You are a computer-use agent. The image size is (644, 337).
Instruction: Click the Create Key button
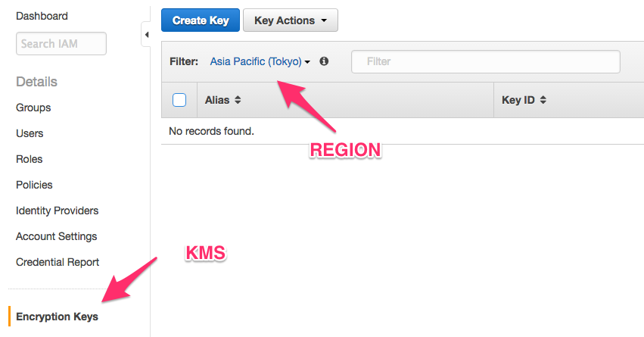click(200, 20)
